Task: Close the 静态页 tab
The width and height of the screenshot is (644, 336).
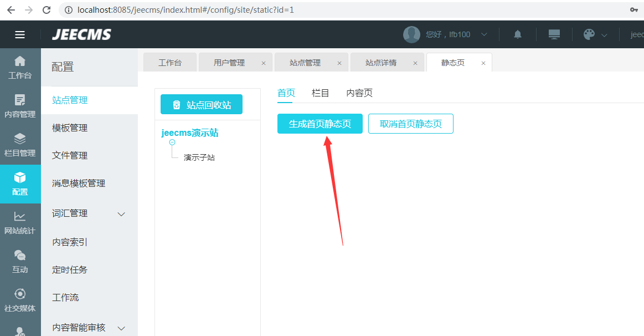Action: pos(483,63)
